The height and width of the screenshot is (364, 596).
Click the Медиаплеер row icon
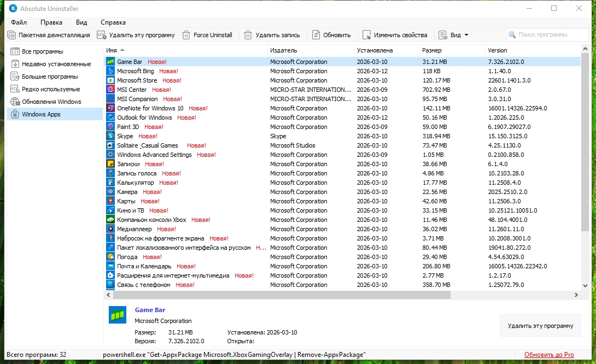110,229
